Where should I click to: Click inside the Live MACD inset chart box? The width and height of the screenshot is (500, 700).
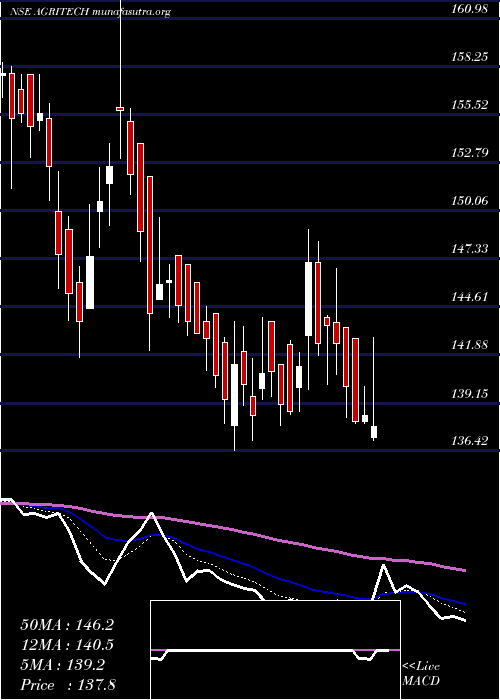(x=275, y=650)
